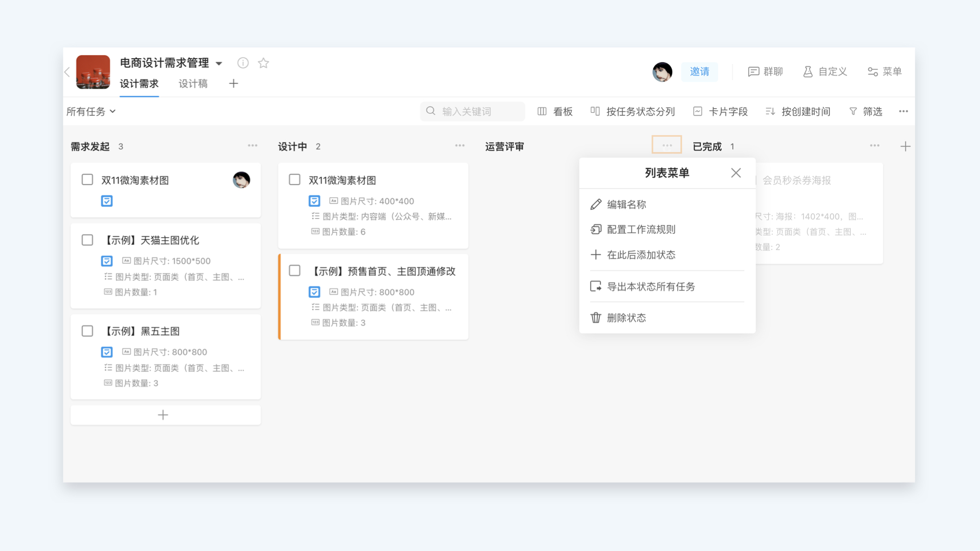Star the project as favorite
Screen dimensions: 980x551
point(263,63)
